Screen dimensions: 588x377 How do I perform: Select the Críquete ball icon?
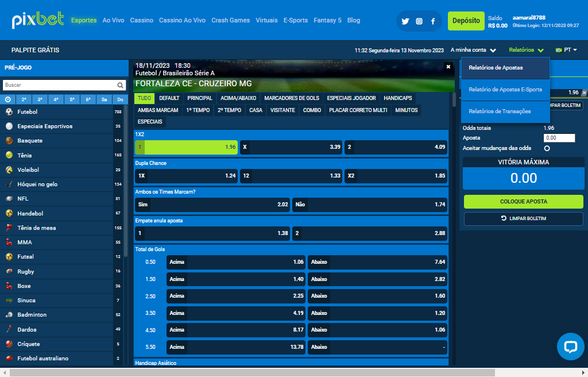point(9,344)
